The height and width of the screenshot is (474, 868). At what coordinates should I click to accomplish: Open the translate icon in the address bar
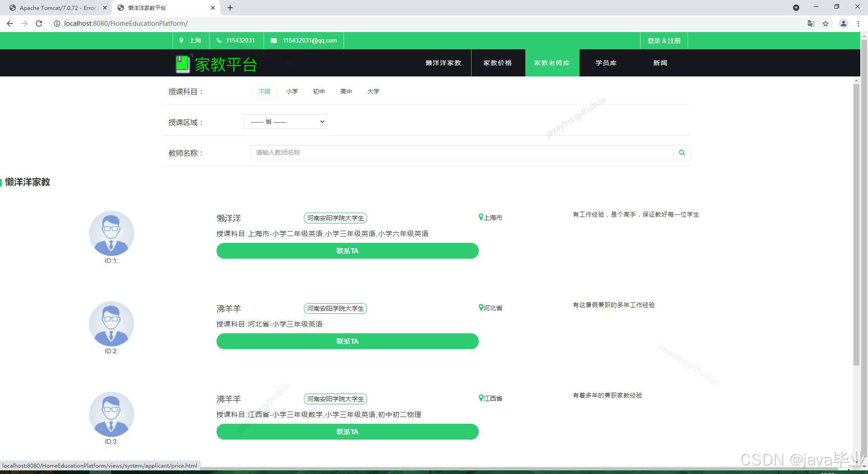811,24
